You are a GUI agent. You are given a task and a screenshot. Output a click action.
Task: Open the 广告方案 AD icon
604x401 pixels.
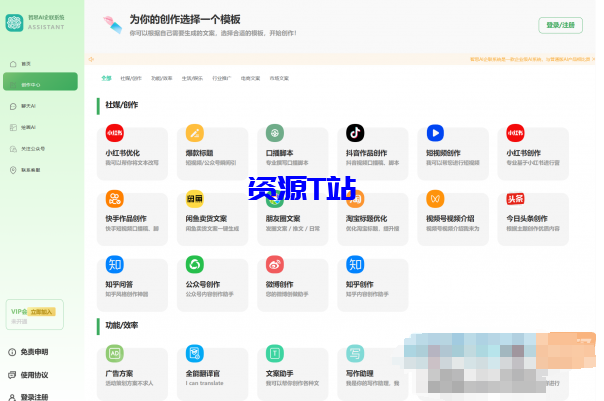(x=114, y=354)
